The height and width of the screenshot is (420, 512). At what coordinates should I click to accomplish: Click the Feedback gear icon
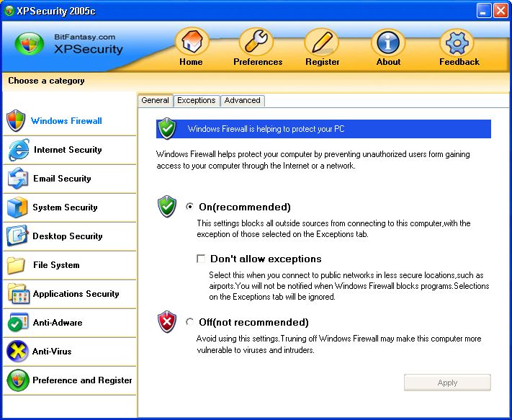(x=457, y=43)
